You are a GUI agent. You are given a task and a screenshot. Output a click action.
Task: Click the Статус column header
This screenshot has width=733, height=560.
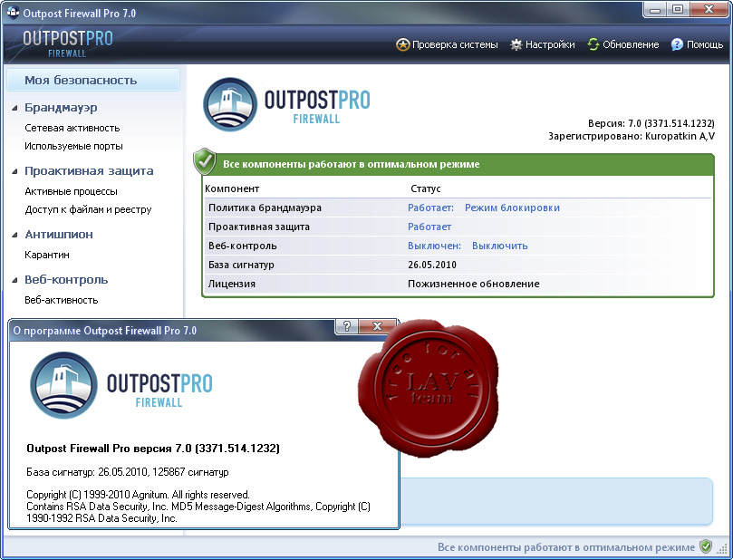426,188
